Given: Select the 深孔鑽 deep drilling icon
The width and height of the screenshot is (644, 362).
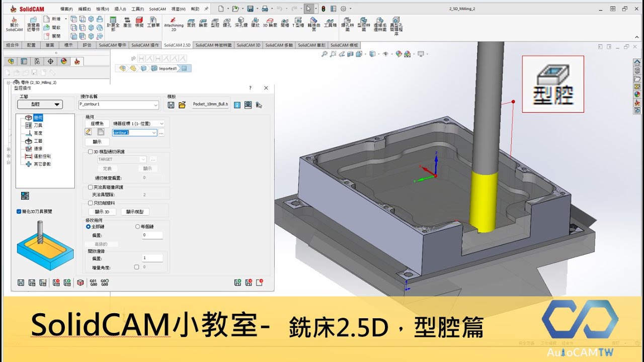Looking at the screenshot, I should point(241,21).
